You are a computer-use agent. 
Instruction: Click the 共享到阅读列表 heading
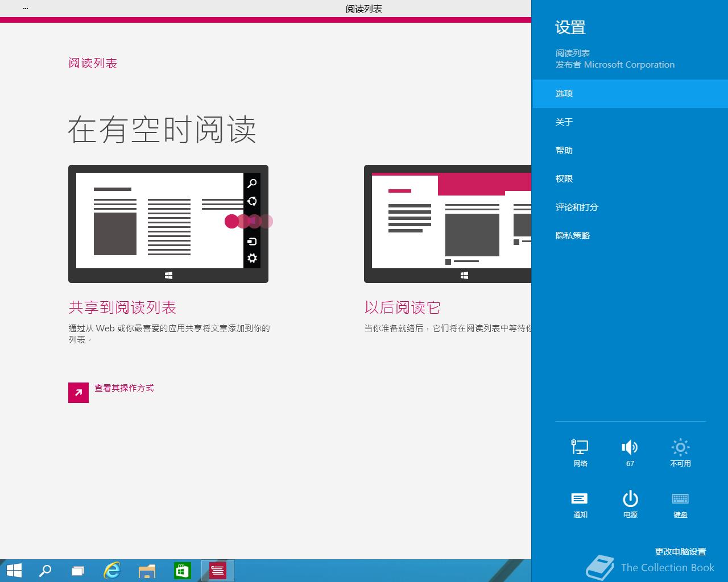pyautogui.click(x=122, y=307)
